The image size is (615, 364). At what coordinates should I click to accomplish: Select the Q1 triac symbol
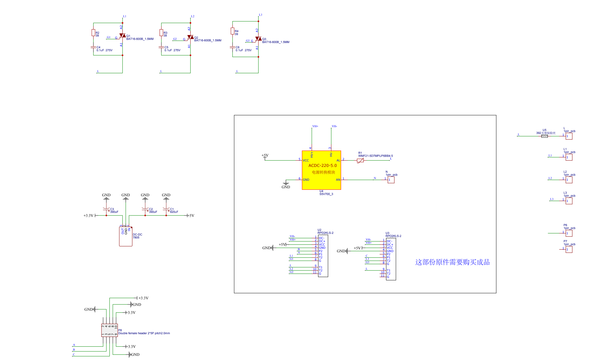122,35
